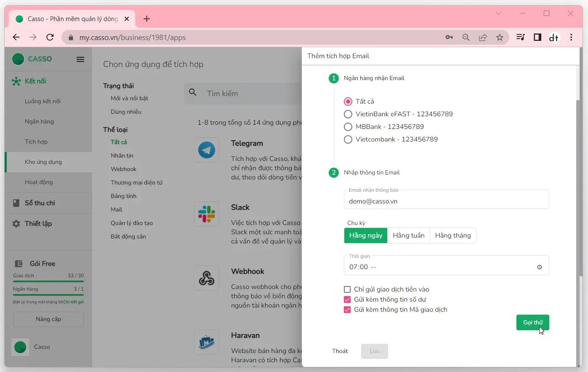Click the clock icon in time field
This screenshot has width=588, height=372.
[x=540, y=267]
